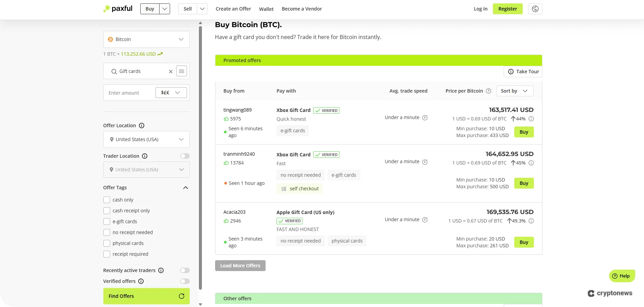The height and width of the screenshot is (307, 644).
Task: Select Create an Offer in the navbar
Action: pos(233,8)
